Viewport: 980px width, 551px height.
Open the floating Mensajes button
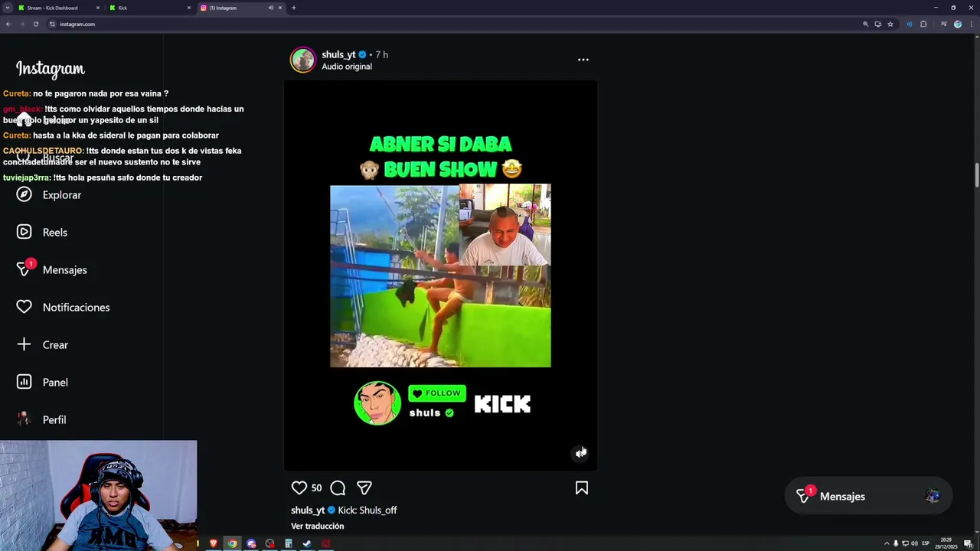pyautogui.click(x=868, y=496)
